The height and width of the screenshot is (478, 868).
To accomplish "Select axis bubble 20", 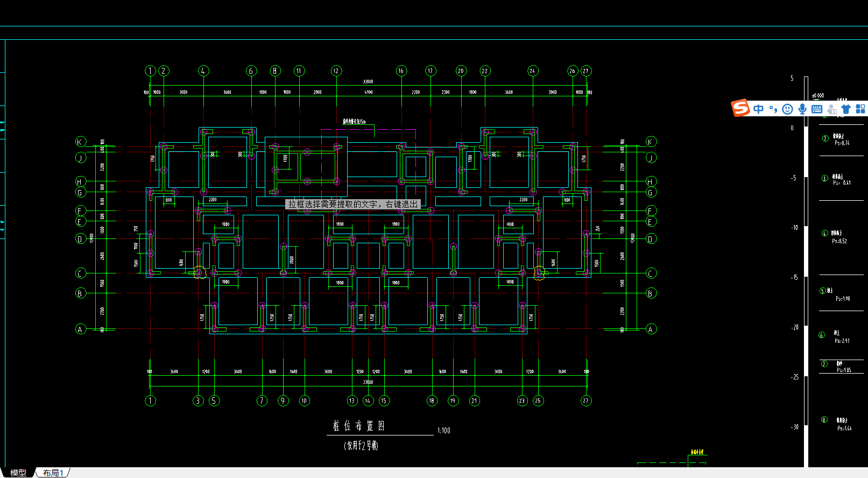I will pyautogui.click(x=461, y=71).
